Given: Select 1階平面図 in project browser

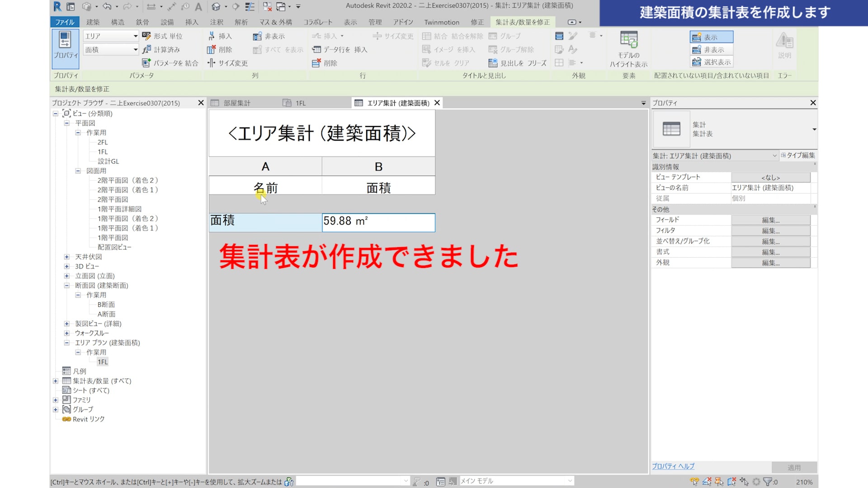Looking at the screenshot, I should [113, 238].
